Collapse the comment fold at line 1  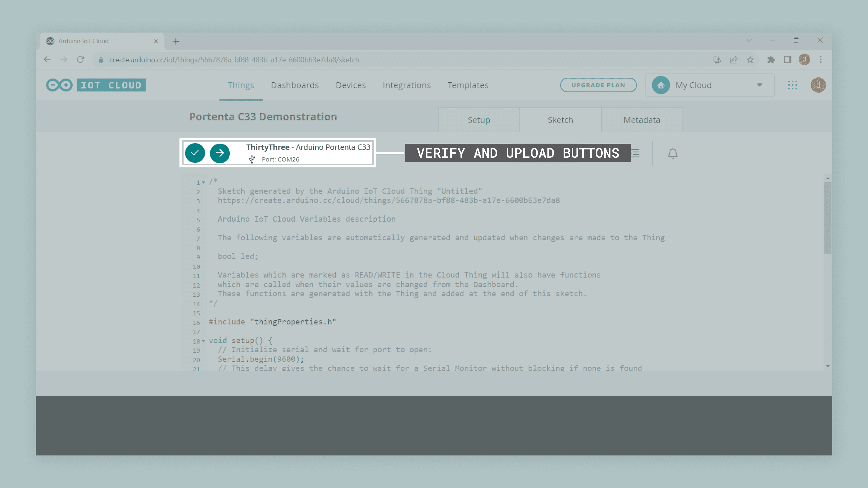[x=203, y=183]
